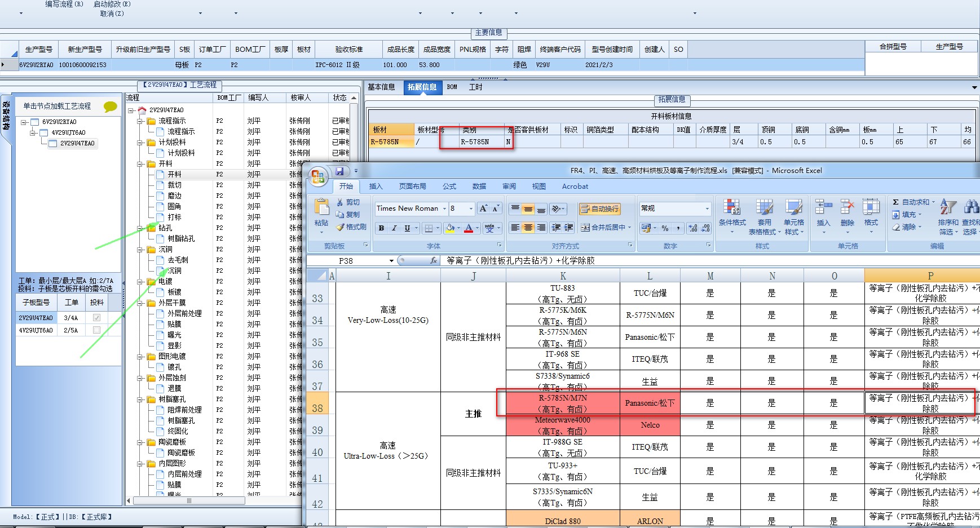Image resolution: width=980 pixels, height=528 pixels.
Task: Click the Fill (填充) button
Action: [907, 215]
